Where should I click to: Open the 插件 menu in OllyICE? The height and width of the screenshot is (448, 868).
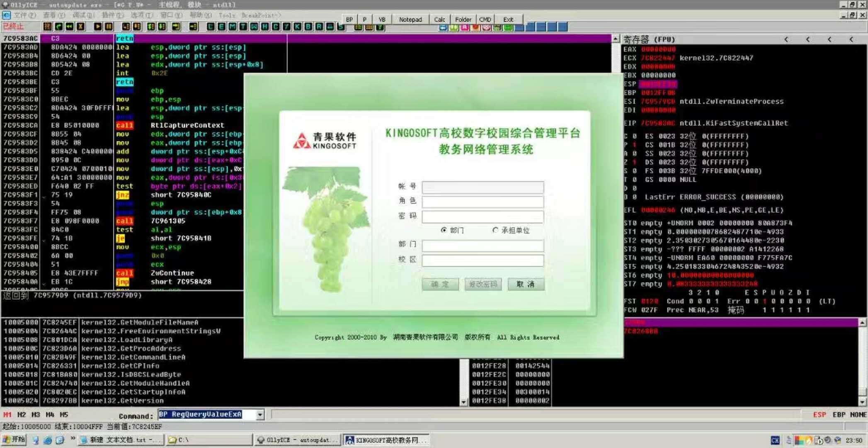(112, 15)
